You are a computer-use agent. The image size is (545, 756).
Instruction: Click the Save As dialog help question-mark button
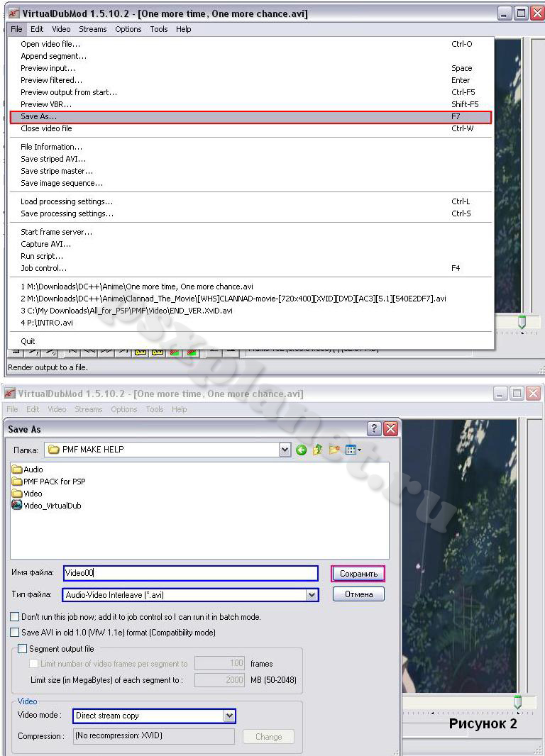(x=374, y=428)
